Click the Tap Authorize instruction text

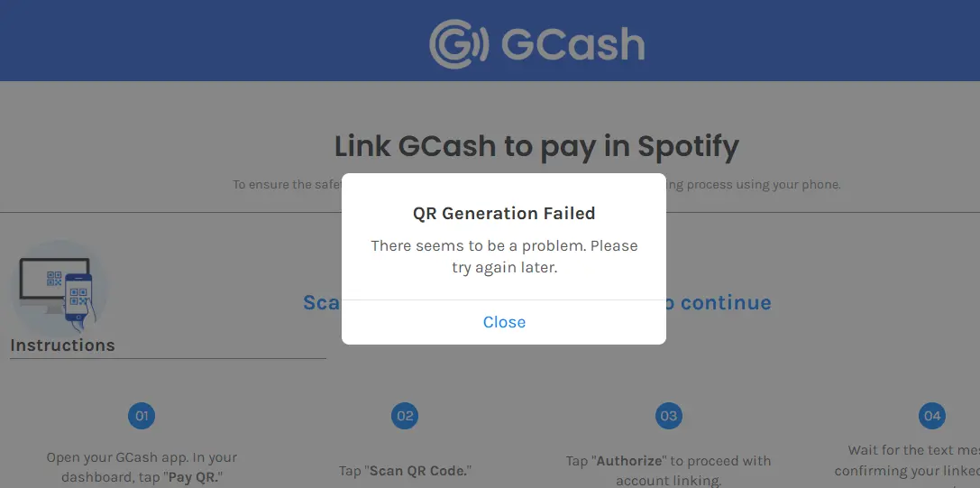point(669,471)
